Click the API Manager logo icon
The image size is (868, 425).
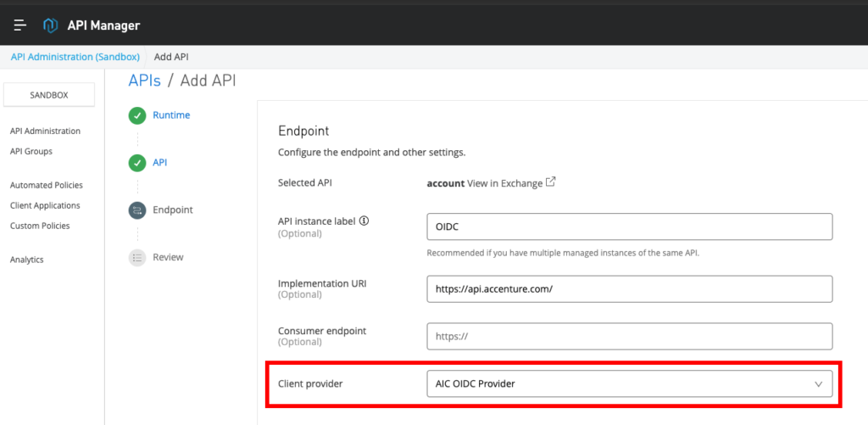pos(50,25)
